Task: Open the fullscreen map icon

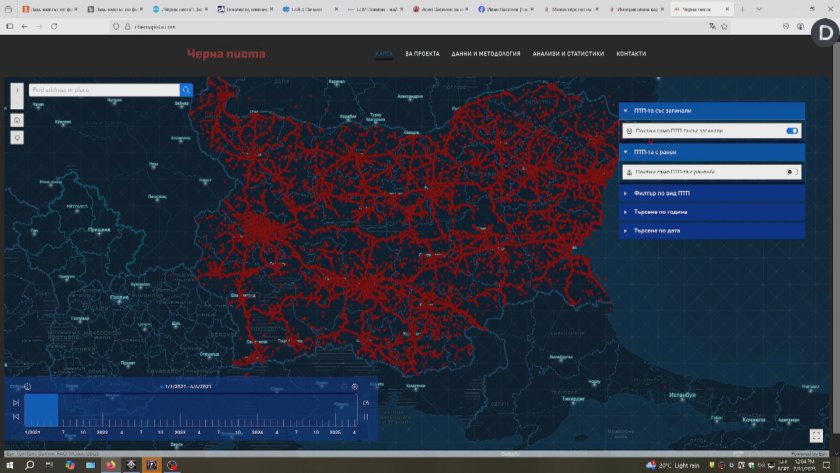Action: 816,435
